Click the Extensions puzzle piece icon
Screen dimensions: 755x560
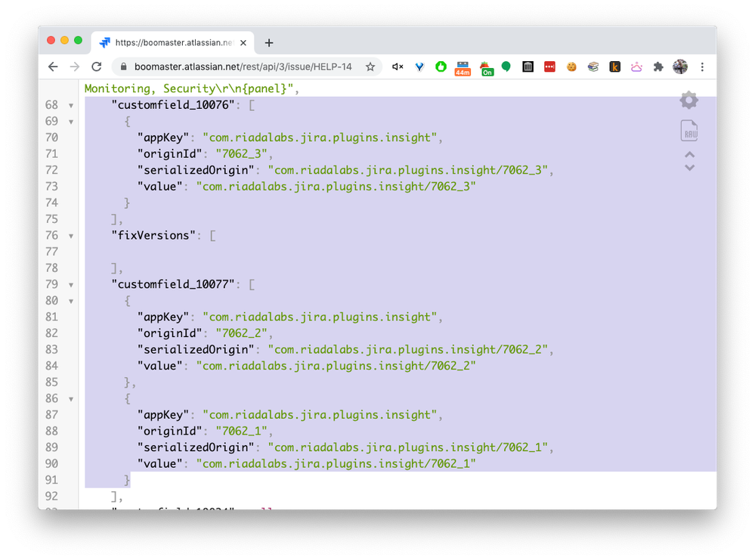tap(658, 67)
